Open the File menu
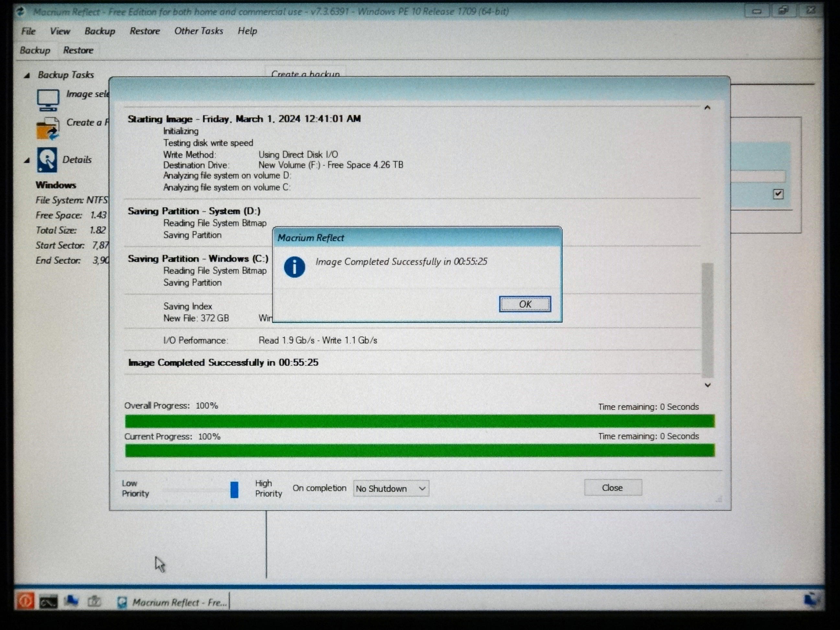The image size is (840, 630). coord(29,31)
